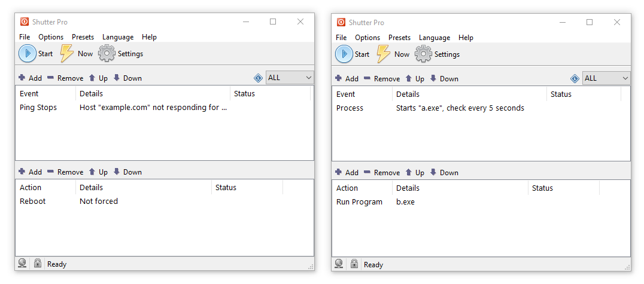Screen dimensions: 644x284
Task: Open Settings gear in left window
Action: point(107,53)
